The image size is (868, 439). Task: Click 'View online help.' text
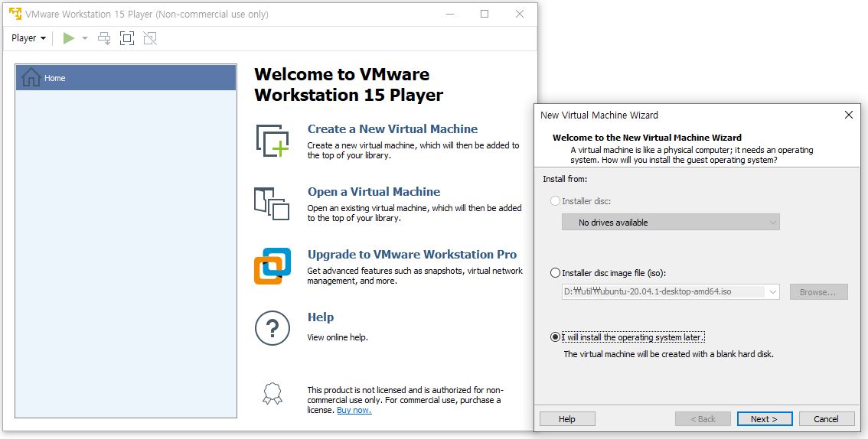[x=338, y=337]
